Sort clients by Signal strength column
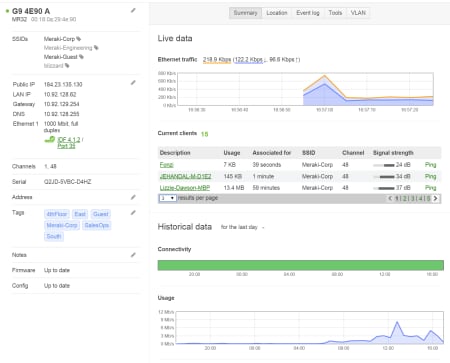The height and width of the screenshot is (363, 450). coord(393,153)
